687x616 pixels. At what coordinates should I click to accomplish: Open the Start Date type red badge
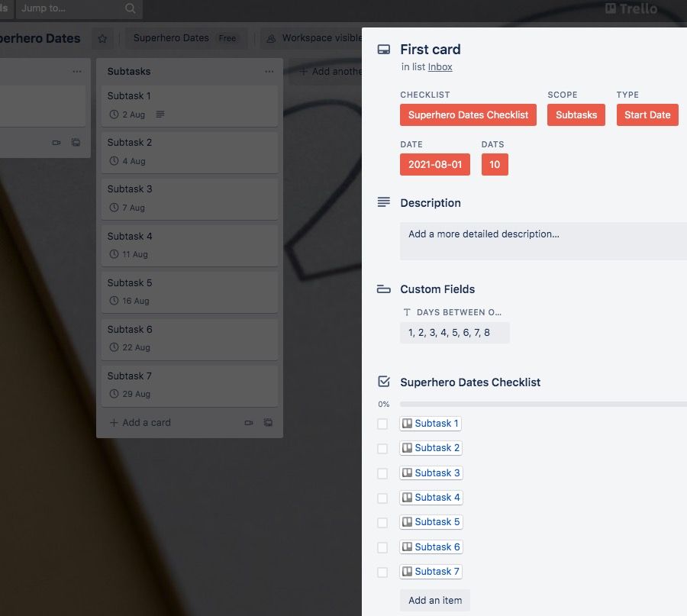pyautogui.click(x=647, y=114)
